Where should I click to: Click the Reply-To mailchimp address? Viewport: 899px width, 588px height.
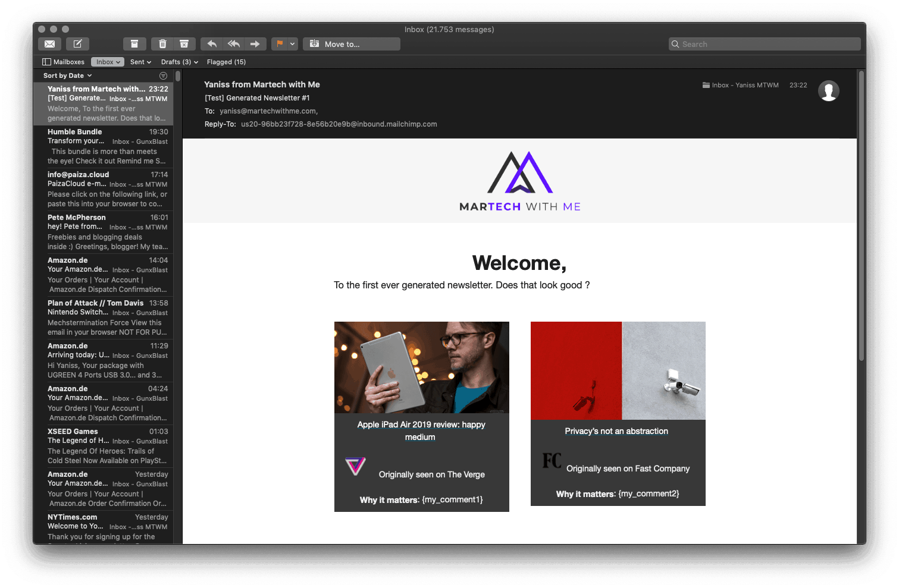point(339,124)
